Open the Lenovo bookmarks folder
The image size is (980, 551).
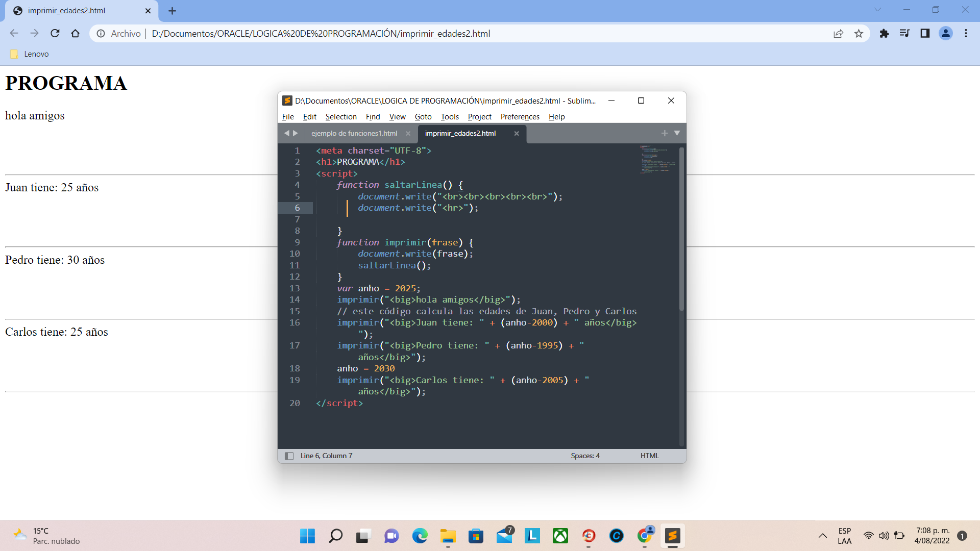coord(30,54)
